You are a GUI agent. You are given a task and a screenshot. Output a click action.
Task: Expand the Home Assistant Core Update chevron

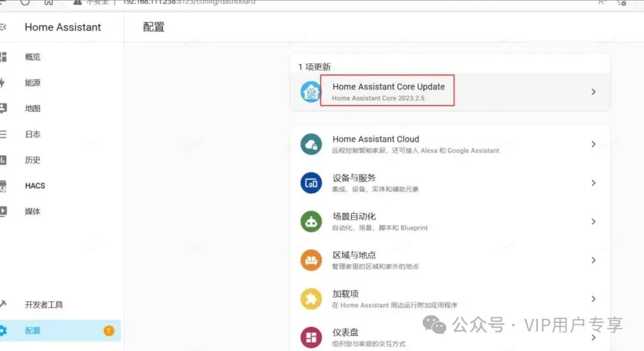click(x=593, y=92)
